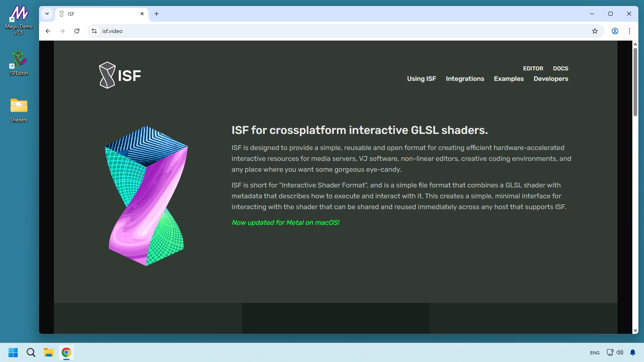Open the Shaders folder on desktop
This screenshot has width=644, height=362.
tap(19, 110)
